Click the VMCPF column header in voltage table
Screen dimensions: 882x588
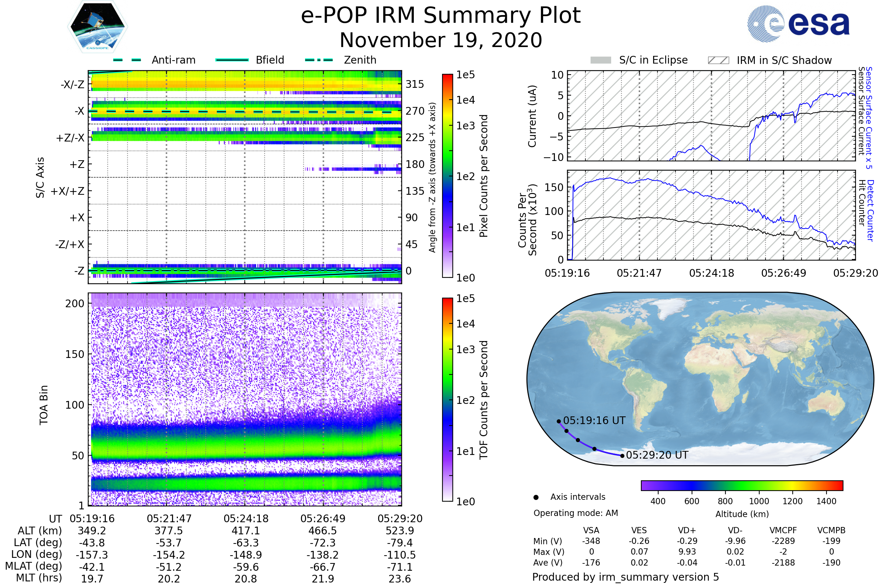[x=783, y=530]
